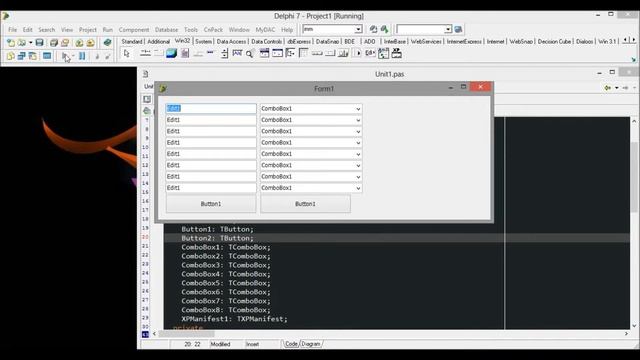640x360 pixels.
Task: Switch to the Diagram editor tab
Action: (311, 344)
